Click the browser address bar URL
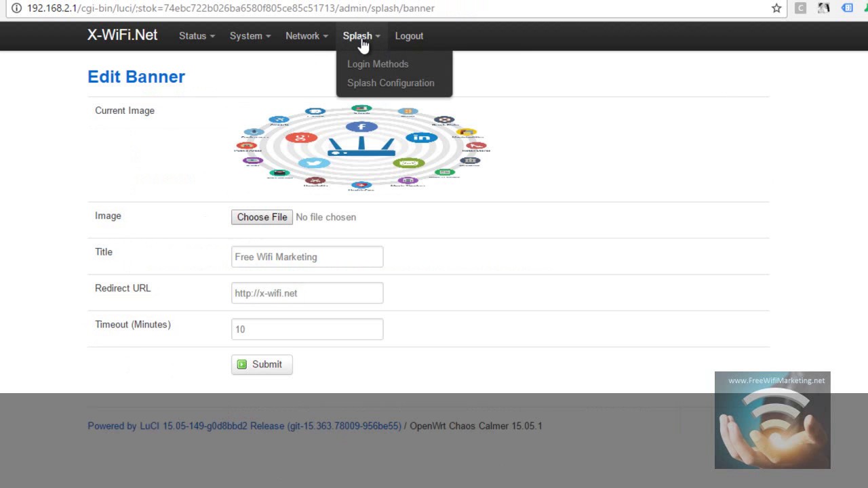868x488 pixels. 231,8
